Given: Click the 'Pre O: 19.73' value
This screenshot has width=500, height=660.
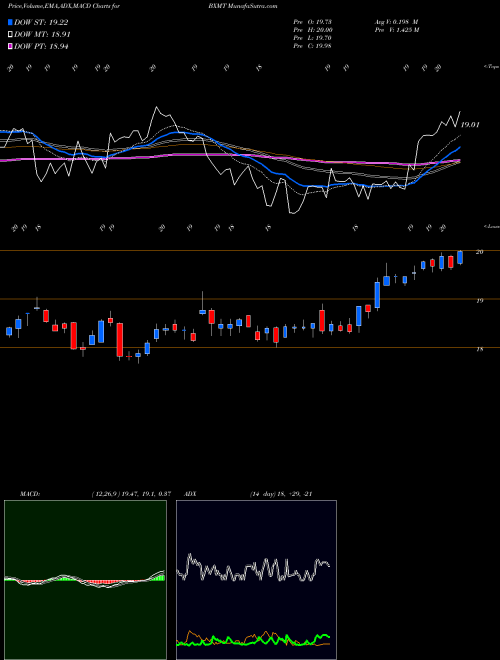Looking at the screenshot, I should [312, 22].
